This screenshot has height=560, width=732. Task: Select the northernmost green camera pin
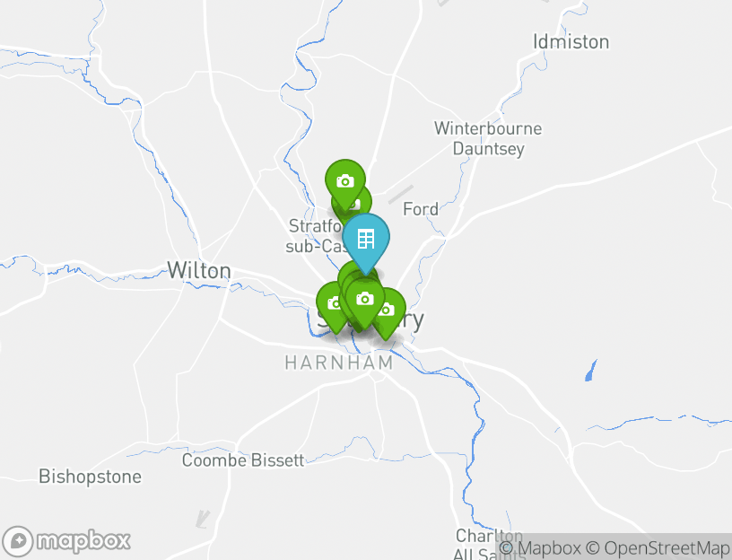(345, 184)
